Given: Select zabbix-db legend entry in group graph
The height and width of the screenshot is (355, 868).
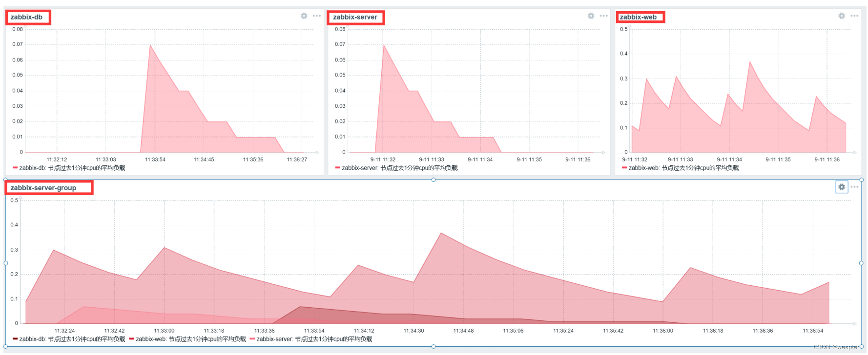Looking at the screenshot, I should tap(69, 339).
